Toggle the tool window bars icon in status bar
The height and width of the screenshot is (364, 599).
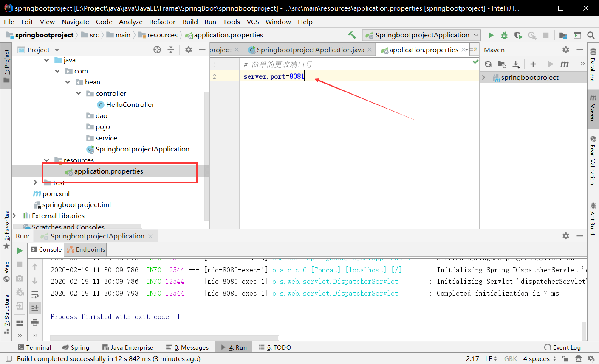[8, 359]
